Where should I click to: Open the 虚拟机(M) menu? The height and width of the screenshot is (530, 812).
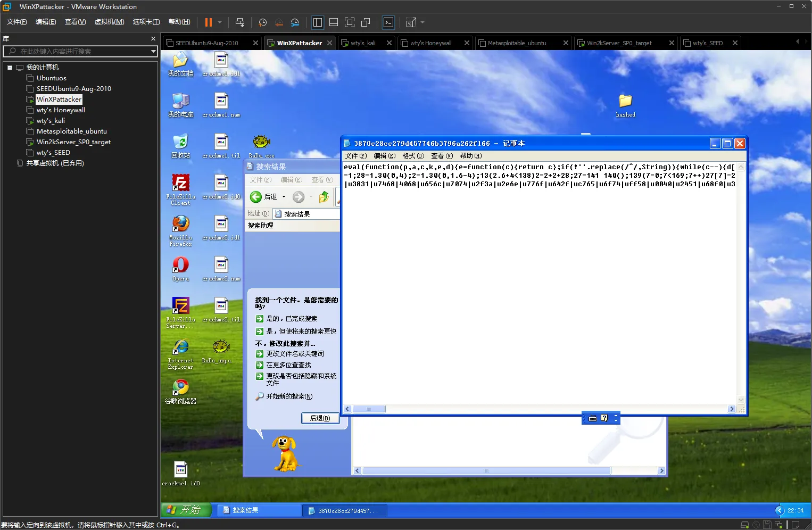tap(109, 22)
